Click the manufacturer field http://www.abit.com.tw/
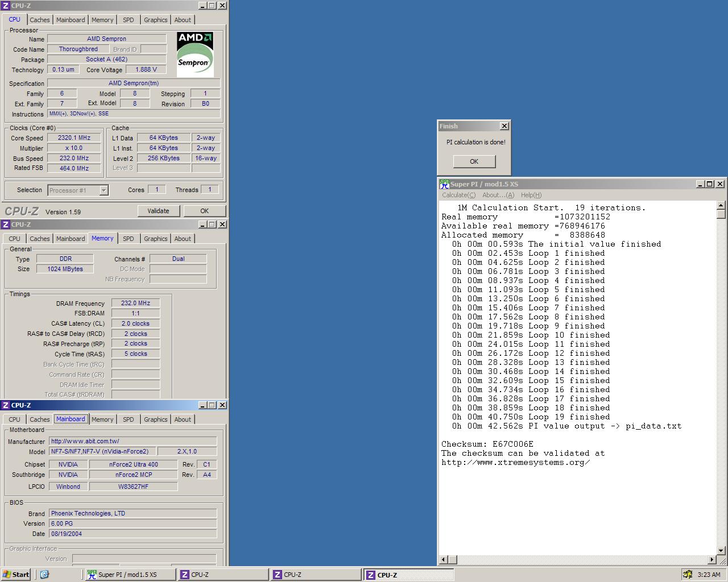This screenshot has height=582, width=728. tap(133, 441)
